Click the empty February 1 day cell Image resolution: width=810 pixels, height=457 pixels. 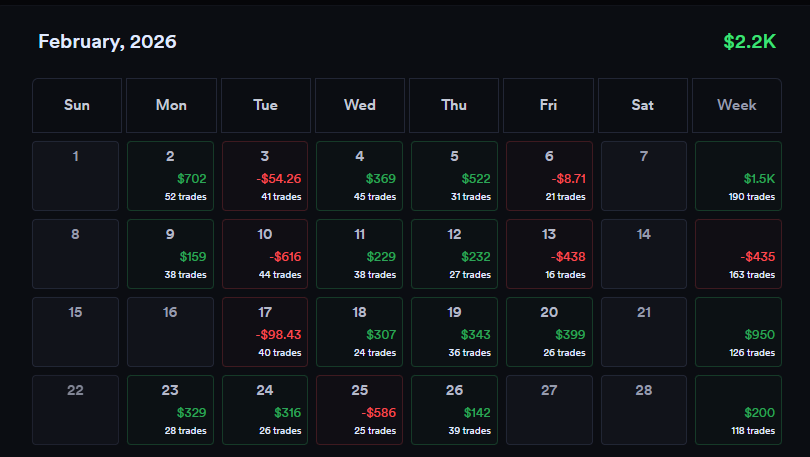click(75, 176)
